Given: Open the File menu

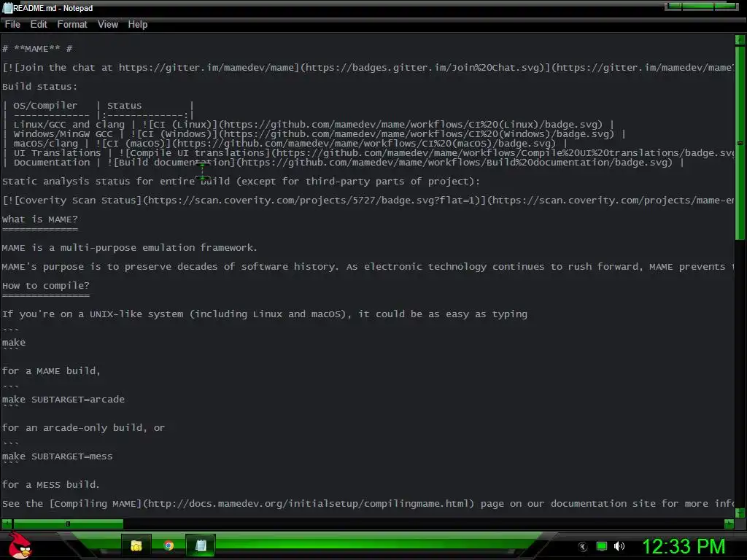Looking at the screenshot, I should [12, 24].
